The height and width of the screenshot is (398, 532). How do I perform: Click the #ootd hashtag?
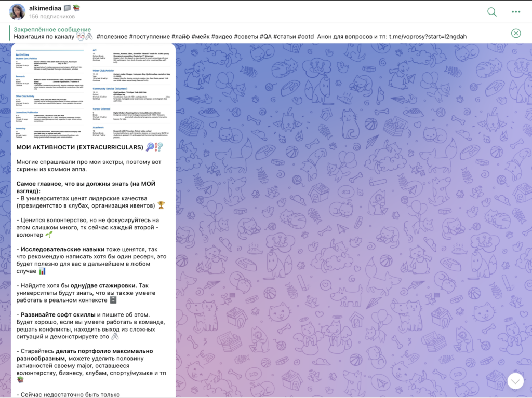pos(306,37)
